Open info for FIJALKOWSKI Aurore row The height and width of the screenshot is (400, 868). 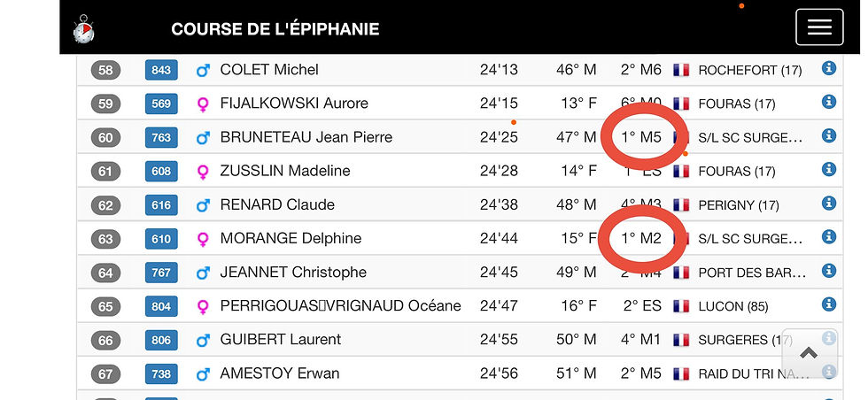coord(829,102)
